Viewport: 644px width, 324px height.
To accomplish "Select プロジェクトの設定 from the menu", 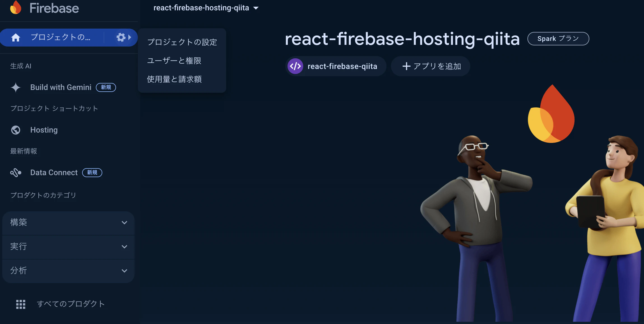I will [182, 42].
